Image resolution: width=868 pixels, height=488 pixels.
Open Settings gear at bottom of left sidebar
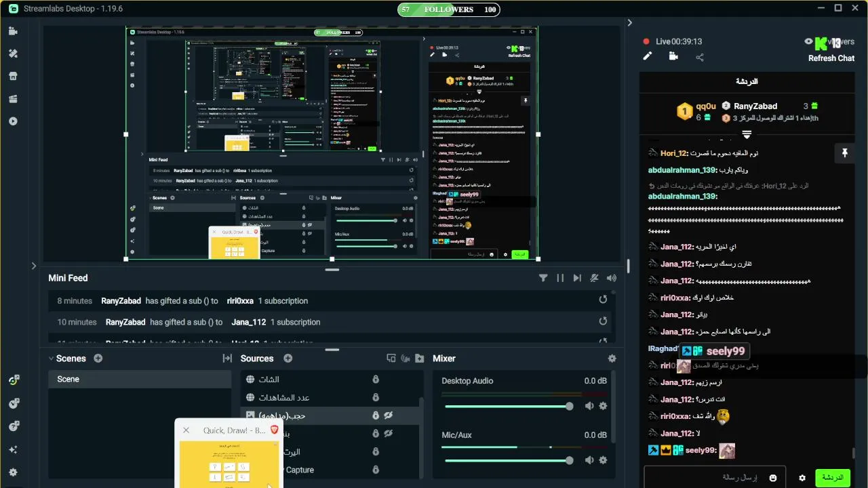coord(13,472)
